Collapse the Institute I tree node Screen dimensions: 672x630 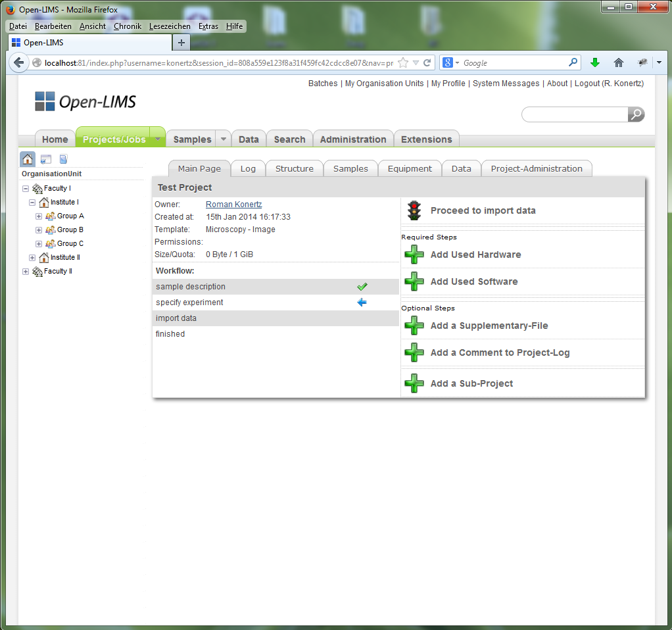click(32, 202)
